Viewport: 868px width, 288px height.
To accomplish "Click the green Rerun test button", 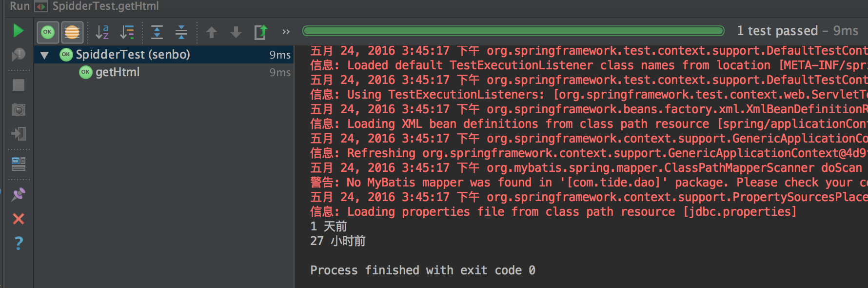I will click(x=19, y=31).
